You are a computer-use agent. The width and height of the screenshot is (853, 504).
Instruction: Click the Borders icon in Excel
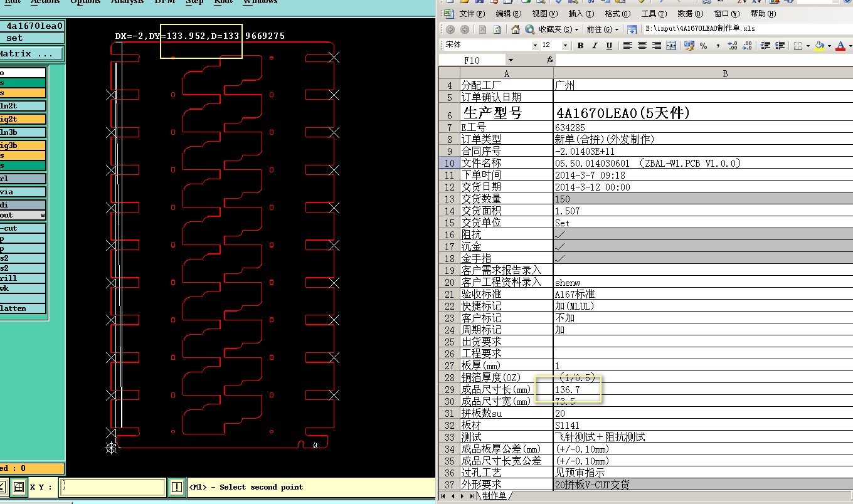point(797,46)
